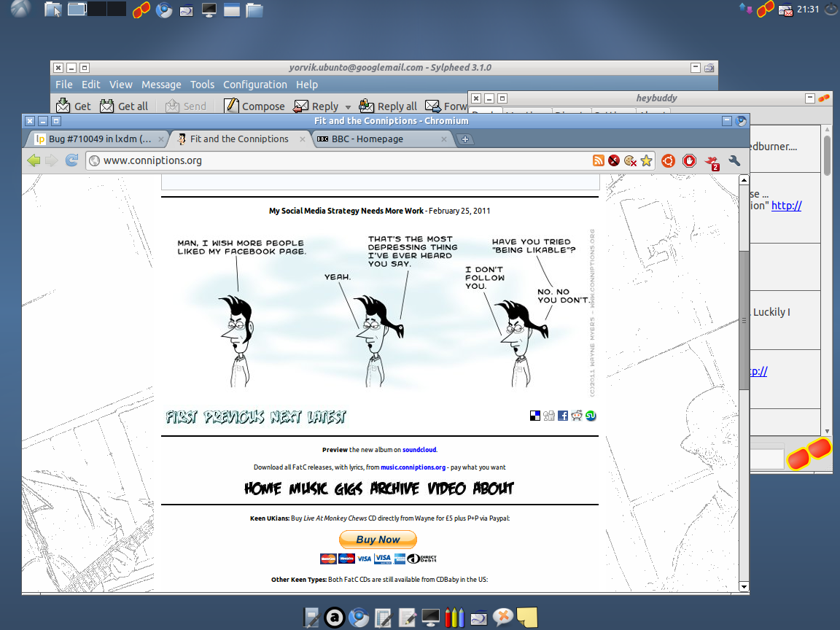Click the greyed Send button in Sylpheed

pyautogui.click(x=186, y=106)
